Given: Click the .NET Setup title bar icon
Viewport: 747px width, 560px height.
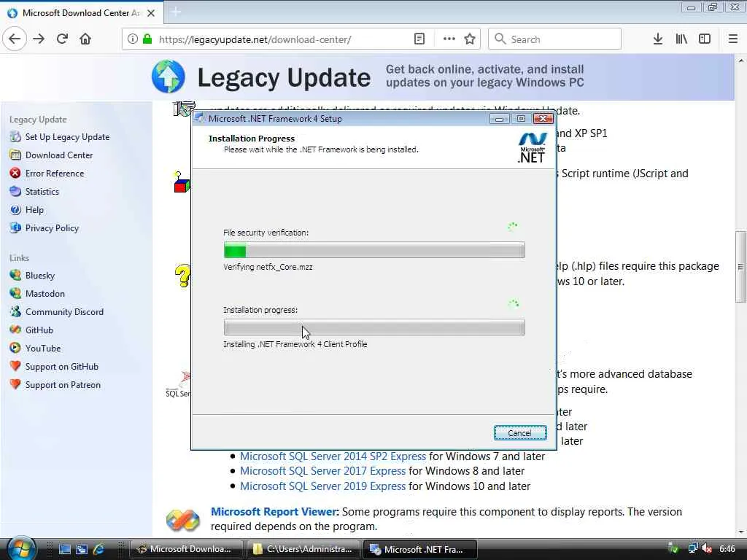Looking at the screenshot, I should click(x=200, y=118).
